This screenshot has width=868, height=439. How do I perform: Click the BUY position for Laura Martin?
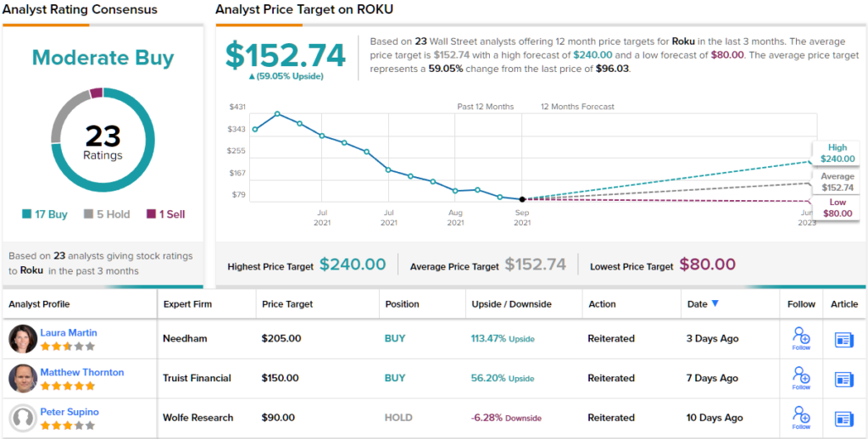point(395,338)
